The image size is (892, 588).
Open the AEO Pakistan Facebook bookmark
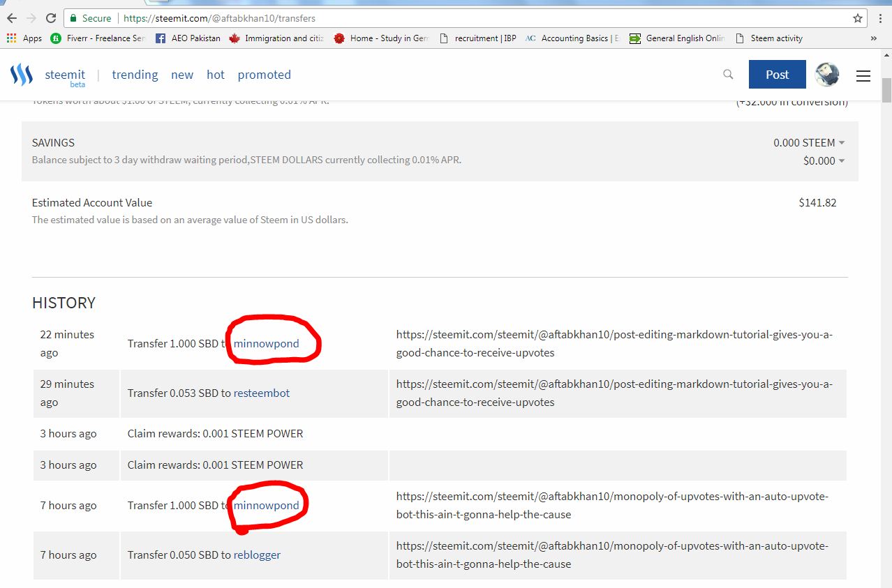point(188,38)
